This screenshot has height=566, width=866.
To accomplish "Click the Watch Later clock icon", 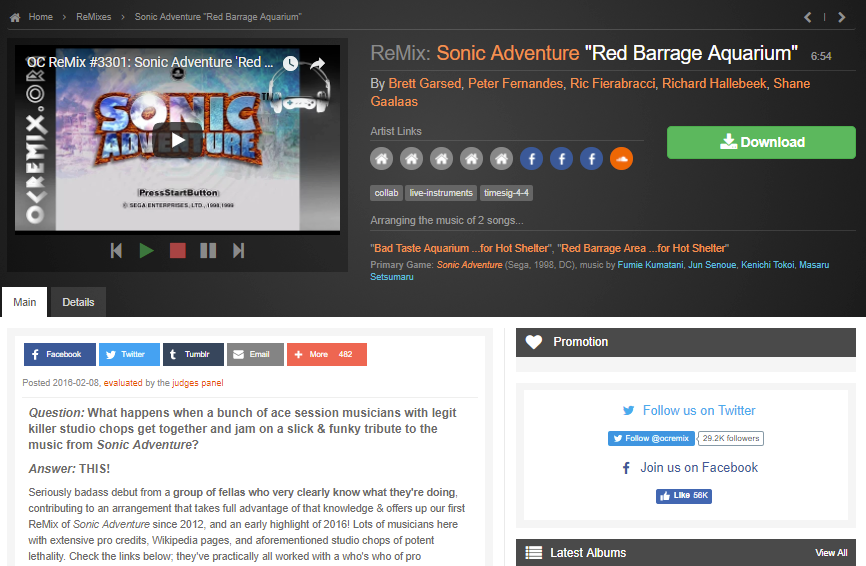I will [x=291, y=64].
